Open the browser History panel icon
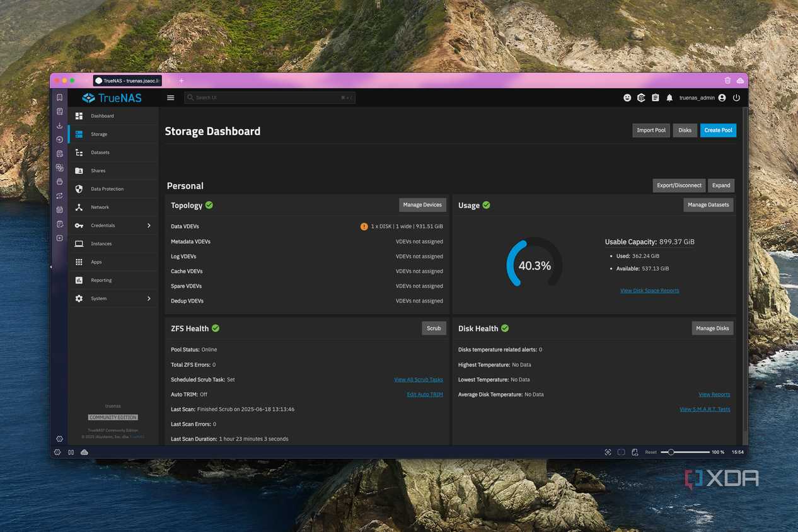798x532 pixels. tap(59, 139)
